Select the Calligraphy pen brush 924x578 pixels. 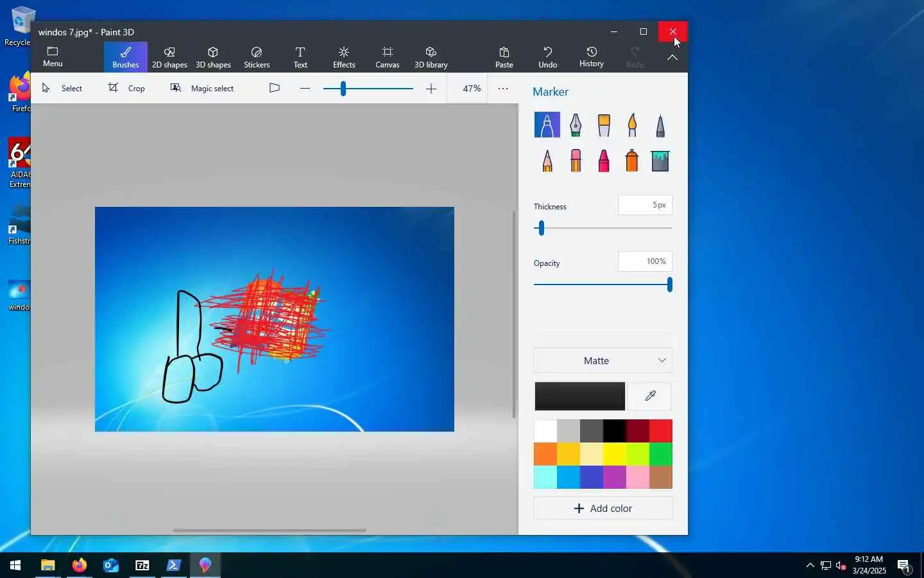point(576,125)
